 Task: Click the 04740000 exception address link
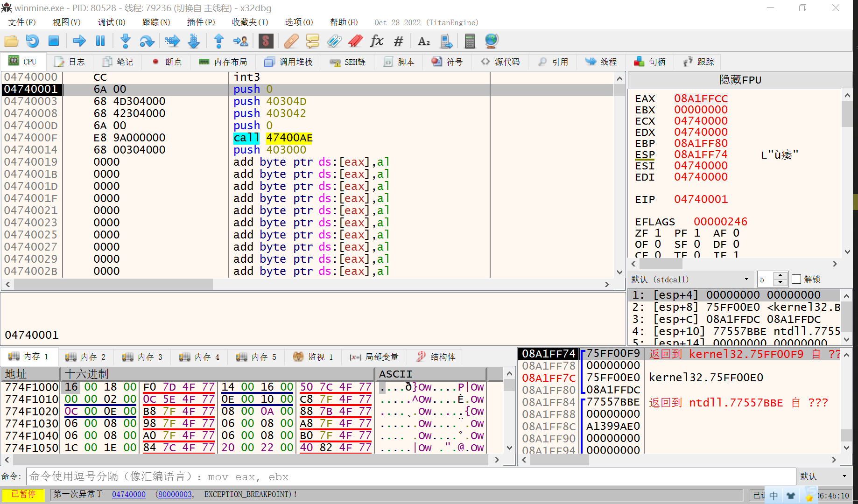coord(129,494)
